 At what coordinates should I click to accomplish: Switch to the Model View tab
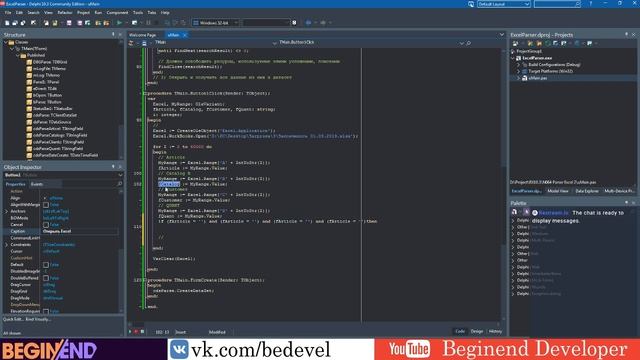click(x=558, y=191)
